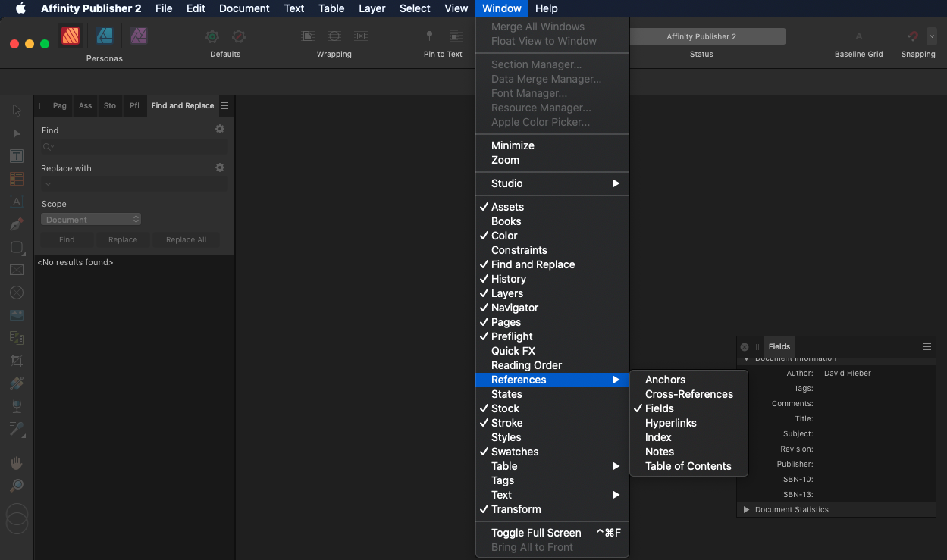Viewport: 947px width, 560px height.
Task: Expand Document Statistics section
Action: [x=746, y=510]
